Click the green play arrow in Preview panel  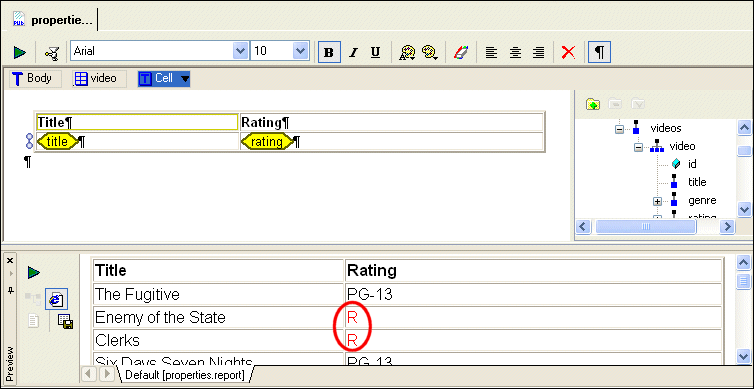tap(34, 273)
